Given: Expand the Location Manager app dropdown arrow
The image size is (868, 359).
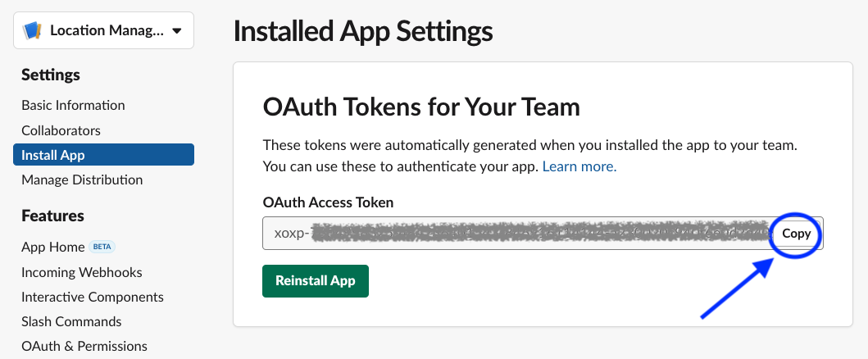Looking at the screenshot, I should pyautogui.click(x=177, y=31).
